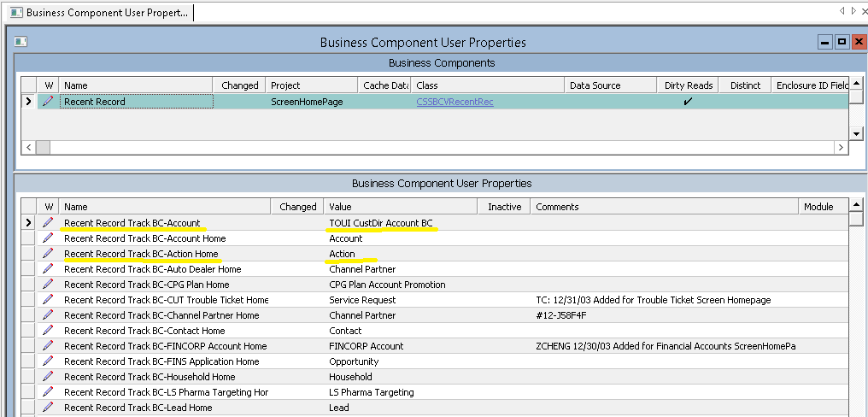Click the Value cell showing TOUI CustDir Account BC
Image resolution: width=868 pixels, height=417 pixels.
381,223
